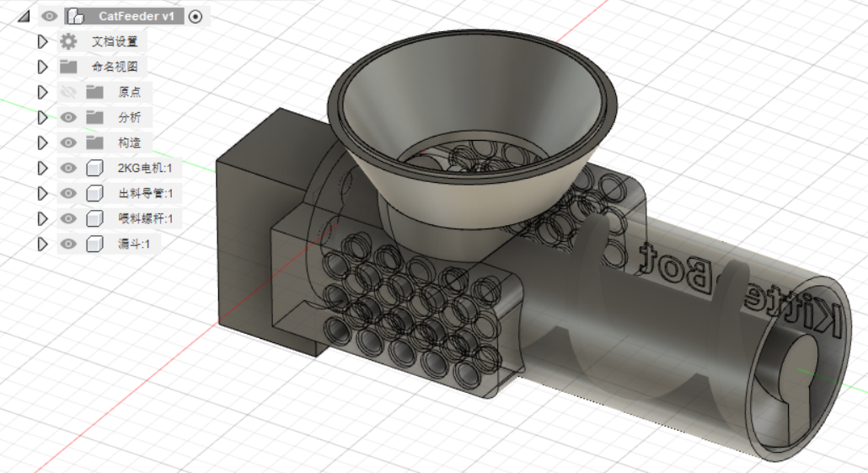Viewport: 868px width, 473px height.
Task: Expand the 分析 folder
Action: (x=42, y=117)
